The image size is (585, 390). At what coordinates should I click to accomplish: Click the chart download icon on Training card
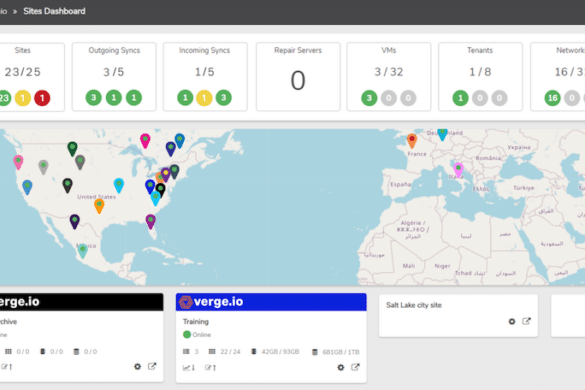[188, 368]
